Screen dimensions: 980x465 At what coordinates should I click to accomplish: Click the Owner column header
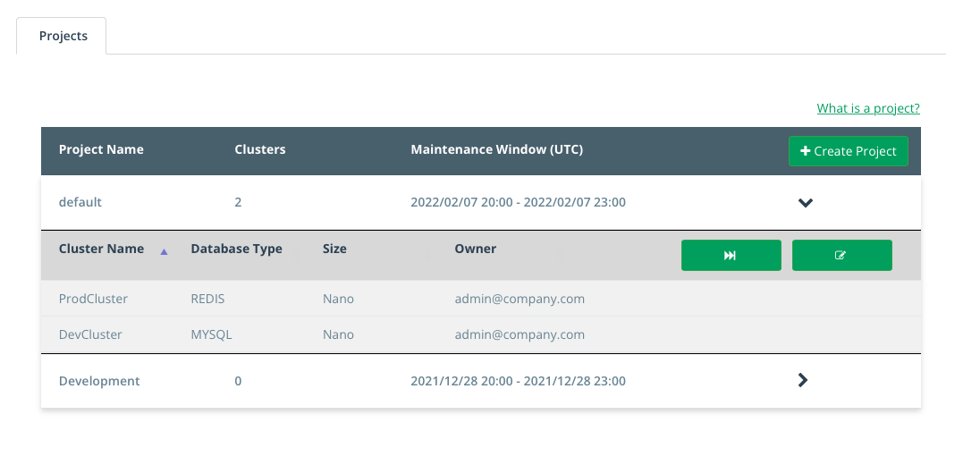pos(476,249)
